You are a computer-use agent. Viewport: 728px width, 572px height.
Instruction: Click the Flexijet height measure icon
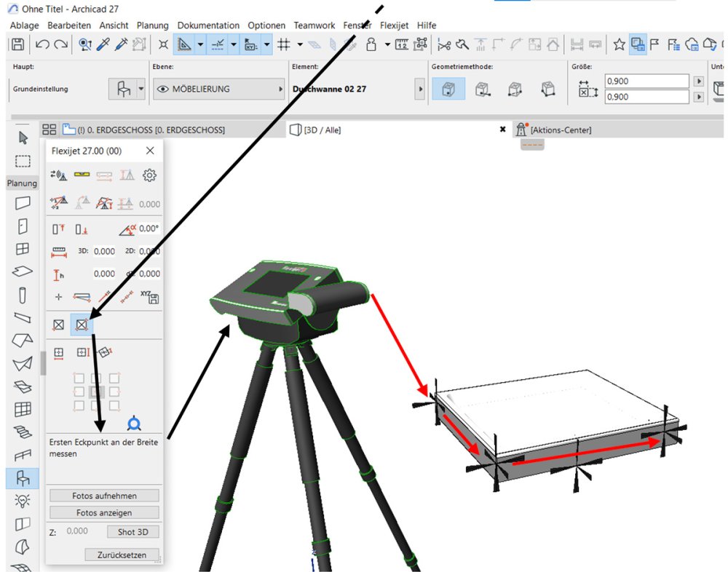coord(58,275)
